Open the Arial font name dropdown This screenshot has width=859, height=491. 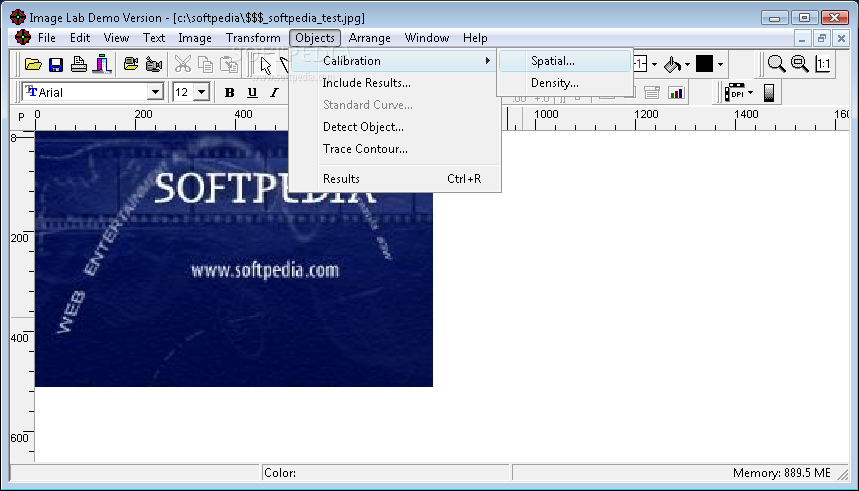(x=155, y=92)
